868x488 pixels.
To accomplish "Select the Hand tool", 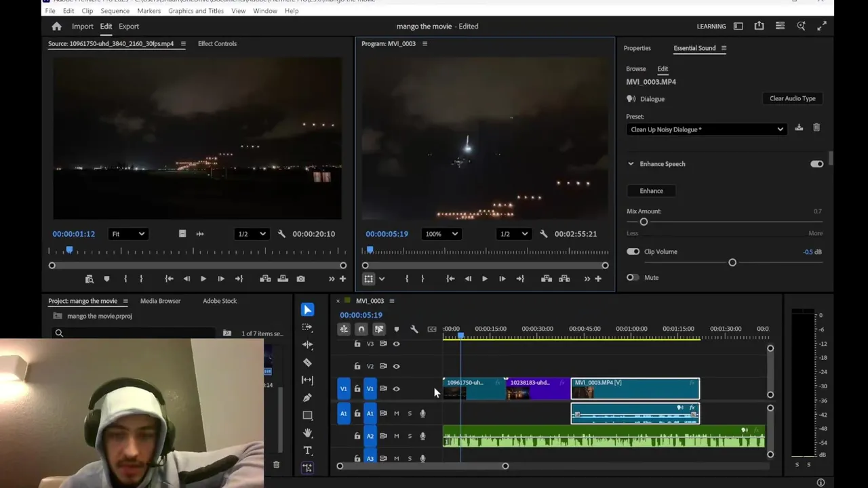I will pyautogui.click(x=308, y=433).
